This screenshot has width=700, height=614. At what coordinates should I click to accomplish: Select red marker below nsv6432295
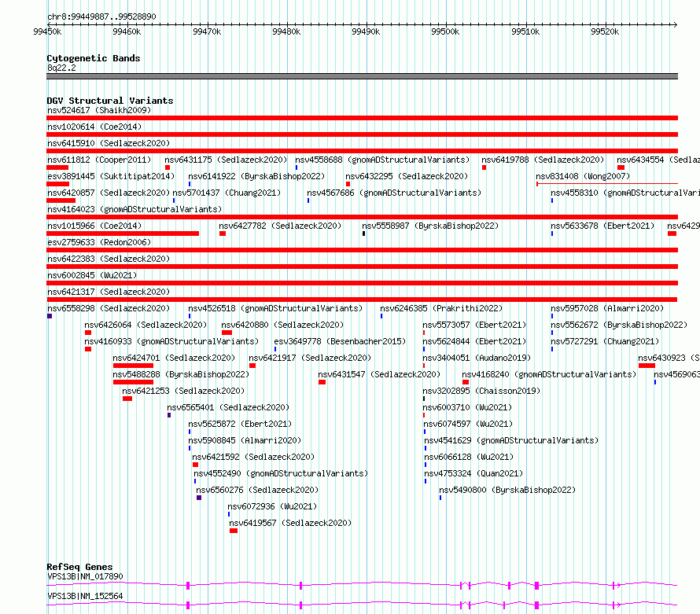click(348, 184)
